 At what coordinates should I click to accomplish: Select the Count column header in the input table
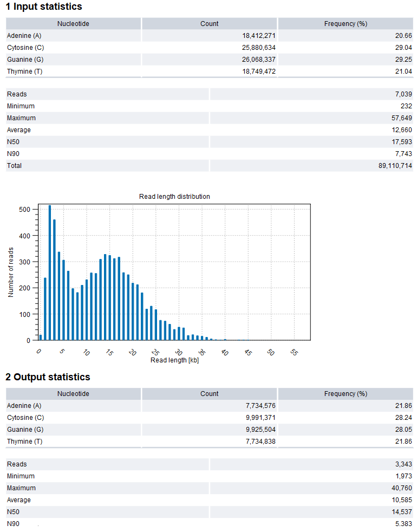pyautogui.click(x=209, y=24)
